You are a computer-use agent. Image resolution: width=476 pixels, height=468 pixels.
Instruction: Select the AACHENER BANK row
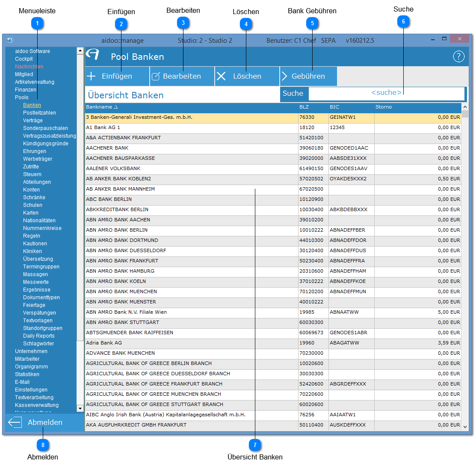[273, 148]
